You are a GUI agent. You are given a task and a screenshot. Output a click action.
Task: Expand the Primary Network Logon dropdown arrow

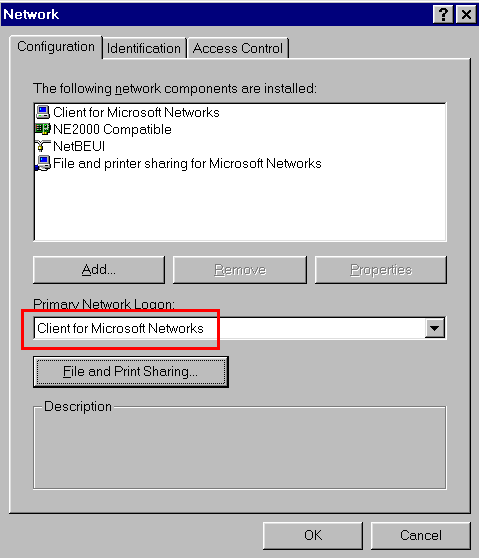pyautogui.click(x=435, y=328)
